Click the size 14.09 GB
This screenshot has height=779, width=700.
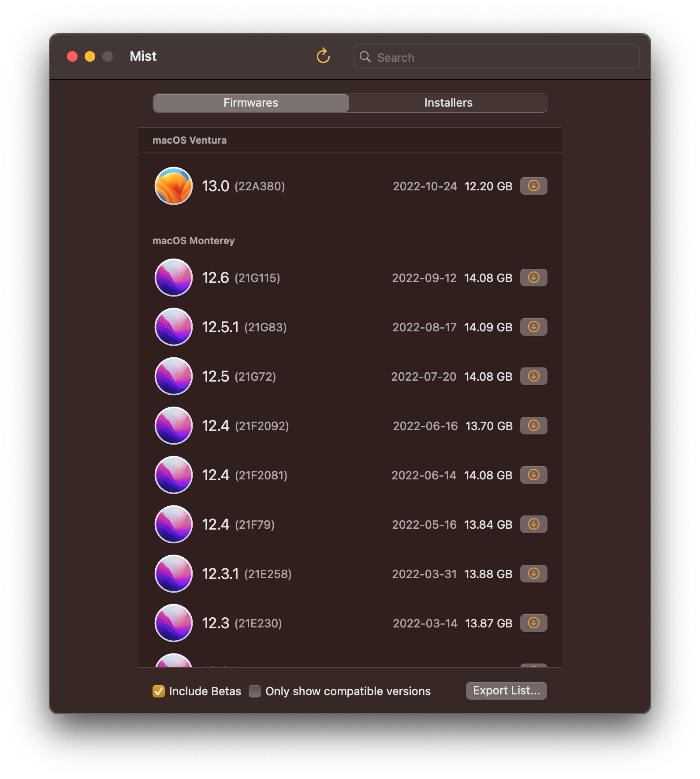point(488,327)
